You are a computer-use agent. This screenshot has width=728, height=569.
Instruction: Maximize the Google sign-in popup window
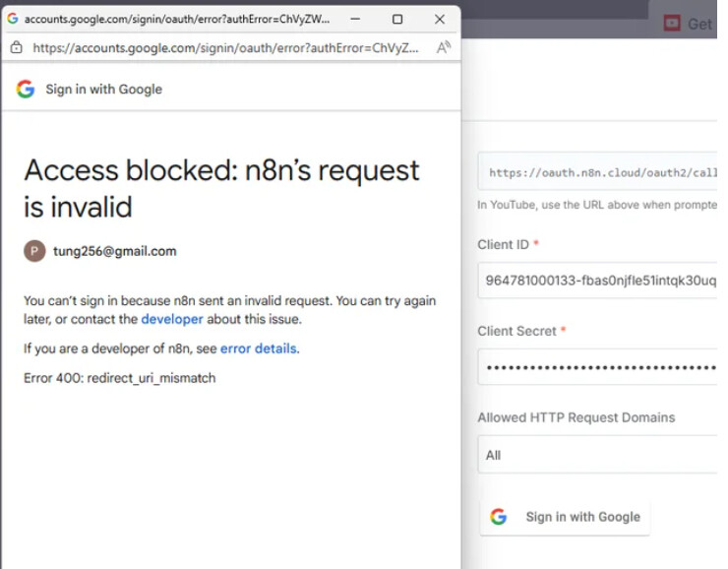(x=397, y=19)
